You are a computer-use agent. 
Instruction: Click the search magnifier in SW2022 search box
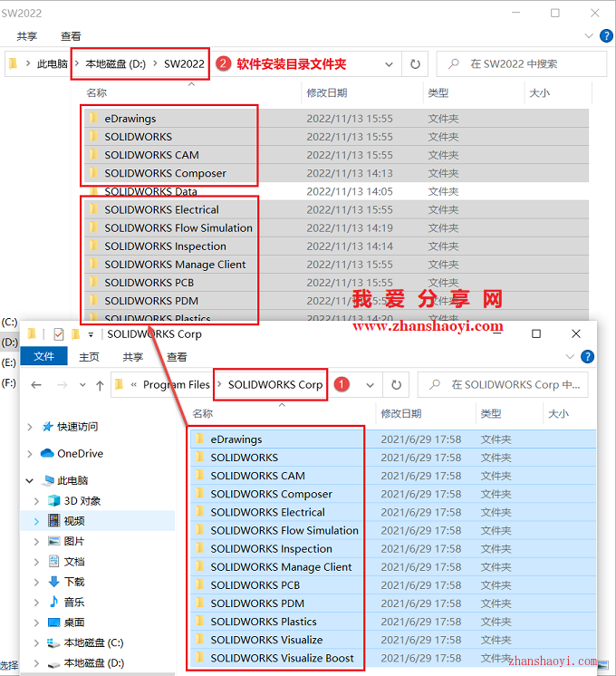point(454,64)
